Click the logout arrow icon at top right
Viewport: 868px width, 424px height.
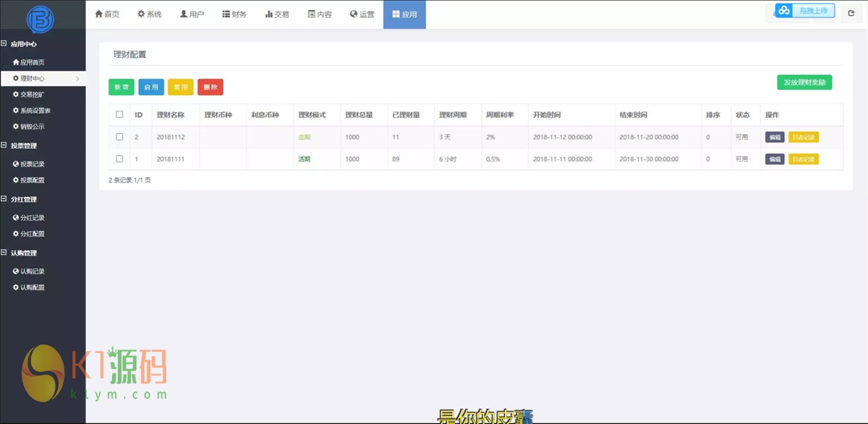click(x=851, y=14)
